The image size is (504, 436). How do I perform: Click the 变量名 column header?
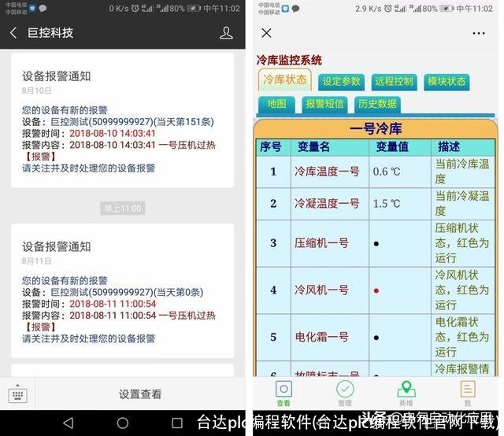pyautogui.click(x=313, y=147)
